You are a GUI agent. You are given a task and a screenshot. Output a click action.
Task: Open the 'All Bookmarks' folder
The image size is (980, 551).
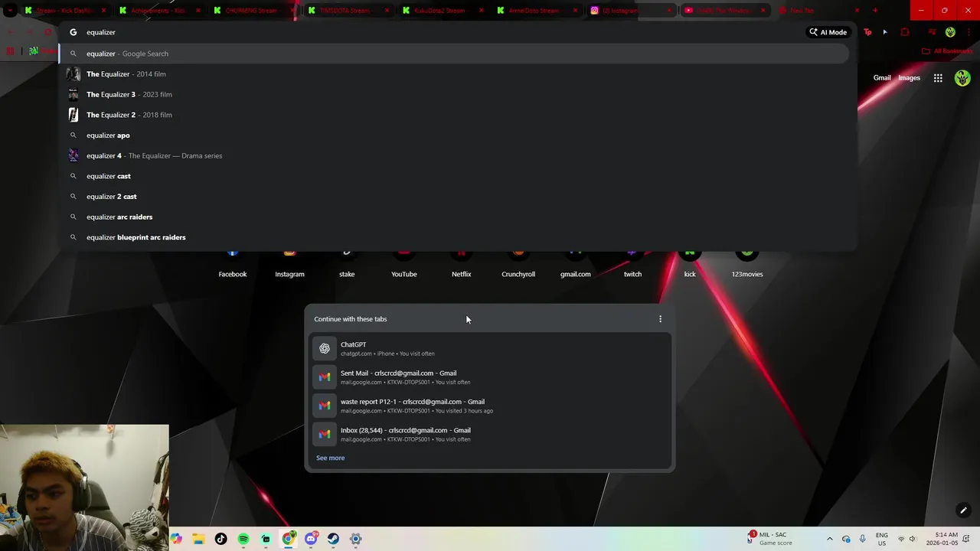947,51
